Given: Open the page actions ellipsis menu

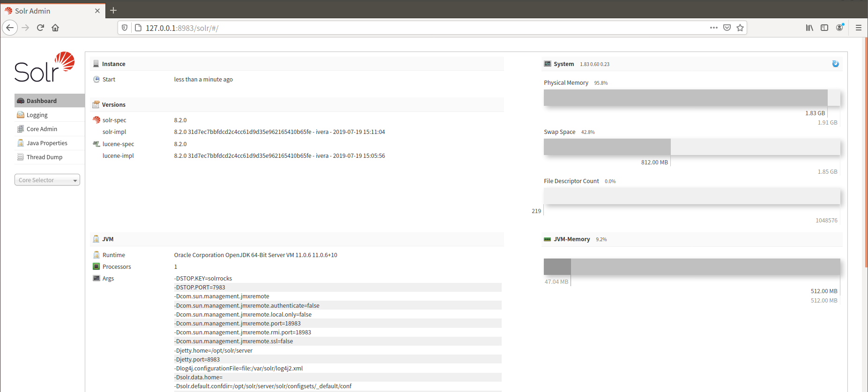Looking at the screenshot, I should pos(714,28).
